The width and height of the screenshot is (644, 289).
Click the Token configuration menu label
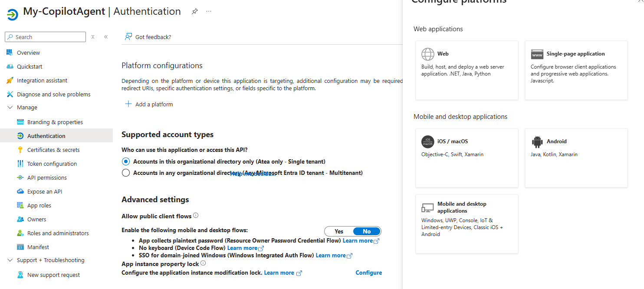tap(52, 164)
